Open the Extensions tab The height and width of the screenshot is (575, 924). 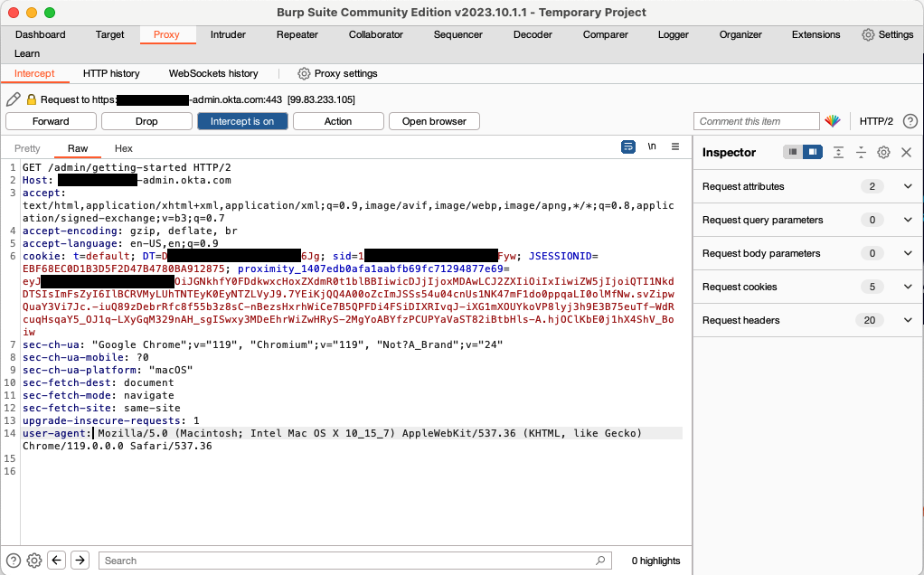pyautogui.click(x=816, y=34)
